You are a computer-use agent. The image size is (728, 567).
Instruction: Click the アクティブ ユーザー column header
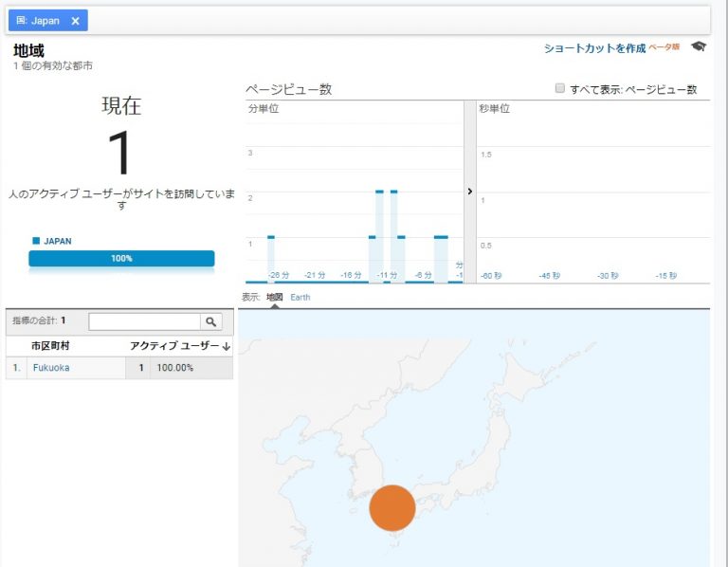(x=174, y=346)
